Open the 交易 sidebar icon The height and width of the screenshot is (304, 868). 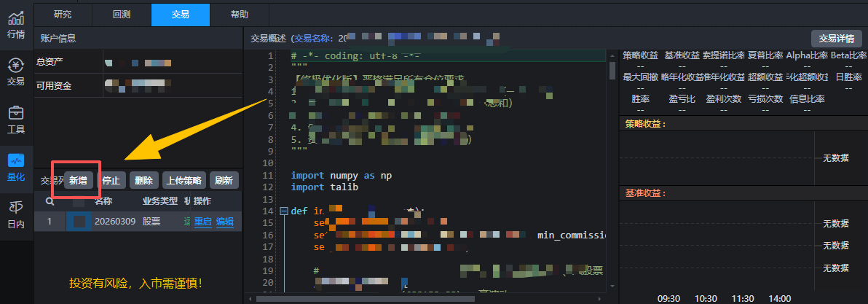(x=15, y=71)
